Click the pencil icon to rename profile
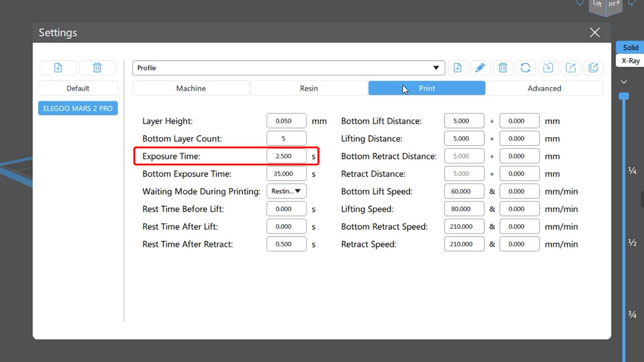Viewport: 644px width, 362px height. [x=480, y=68]
